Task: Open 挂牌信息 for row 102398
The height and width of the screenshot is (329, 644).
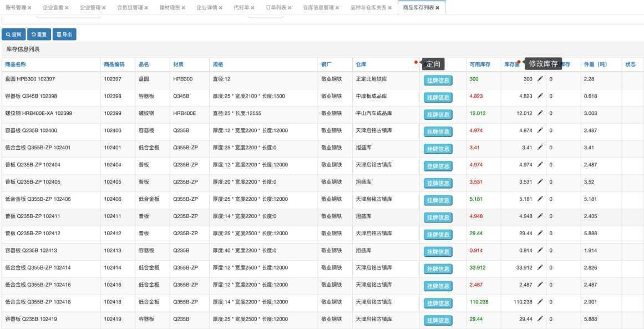Action: [438, 97]
